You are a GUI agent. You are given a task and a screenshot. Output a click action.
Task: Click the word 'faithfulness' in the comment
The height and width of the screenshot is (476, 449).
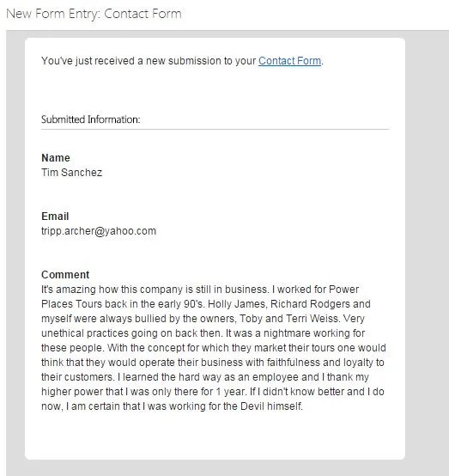pyautogui.click(x=294, y=363)
